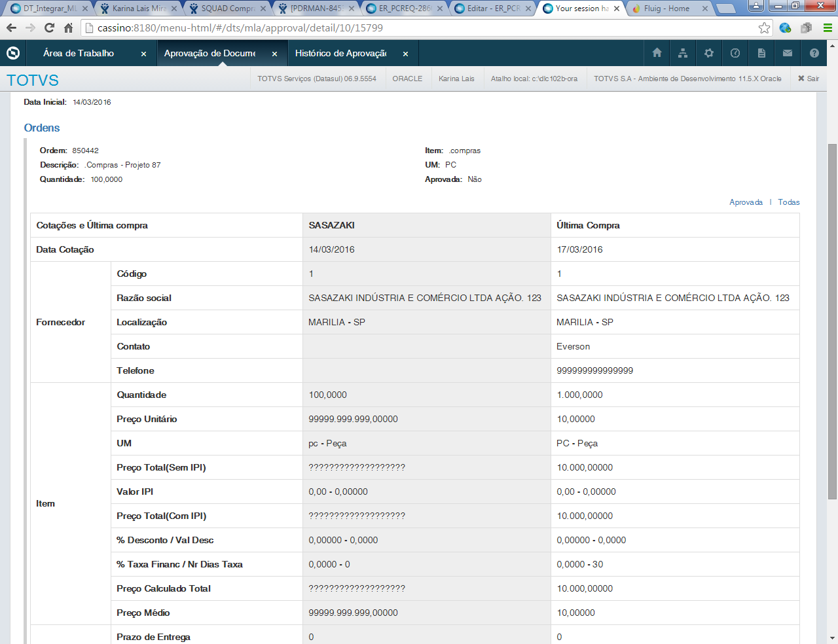
Task: Click the document icon in the header
Action: [761, 53]
